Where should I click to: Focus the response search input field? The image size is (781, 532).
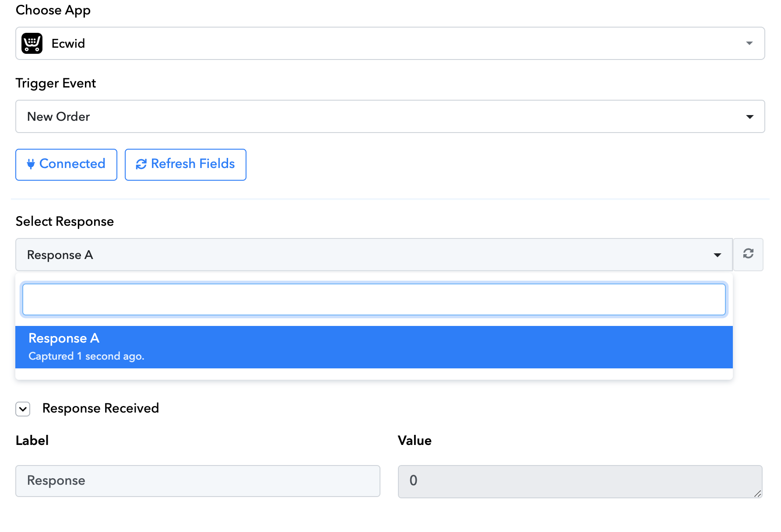coord(374,299)
